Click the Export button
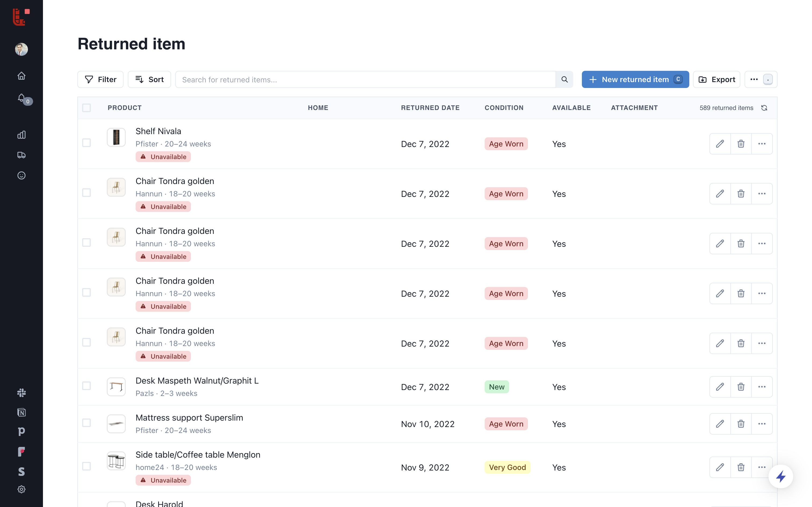 [716, 79]
